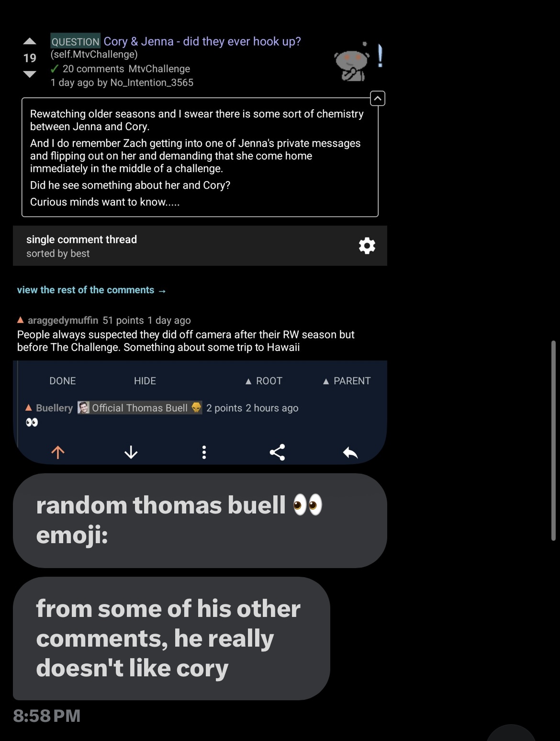
Task: Tap DONE in comment navigation bar
Action: (63, 381)
